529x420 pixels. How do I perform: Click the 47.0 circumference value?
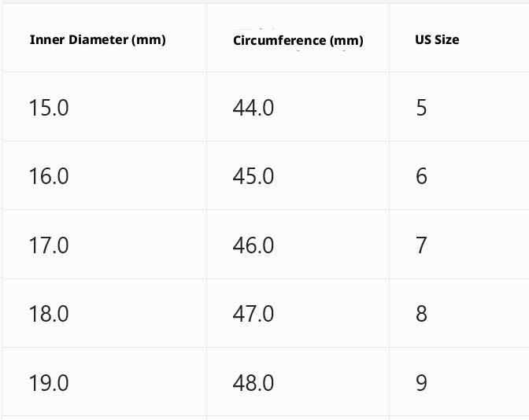(253, 314)
